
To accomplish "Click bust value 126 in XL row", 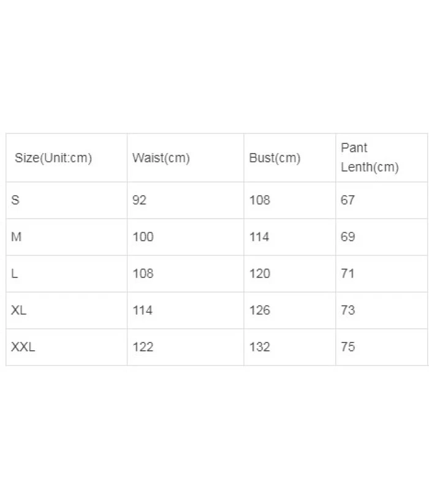I will point(259,310).
